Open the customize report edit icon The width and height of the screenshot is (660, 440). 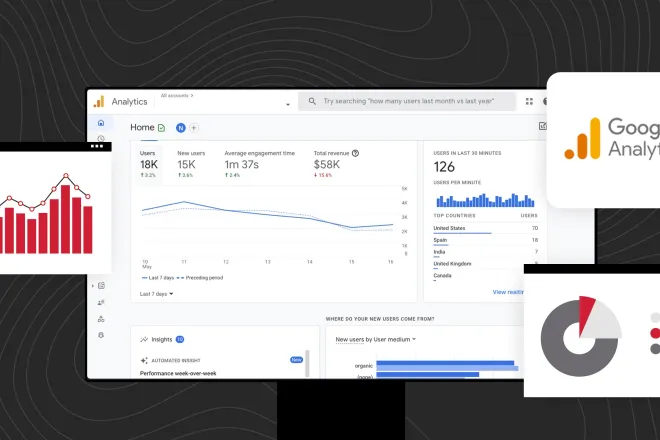point(543,126)
